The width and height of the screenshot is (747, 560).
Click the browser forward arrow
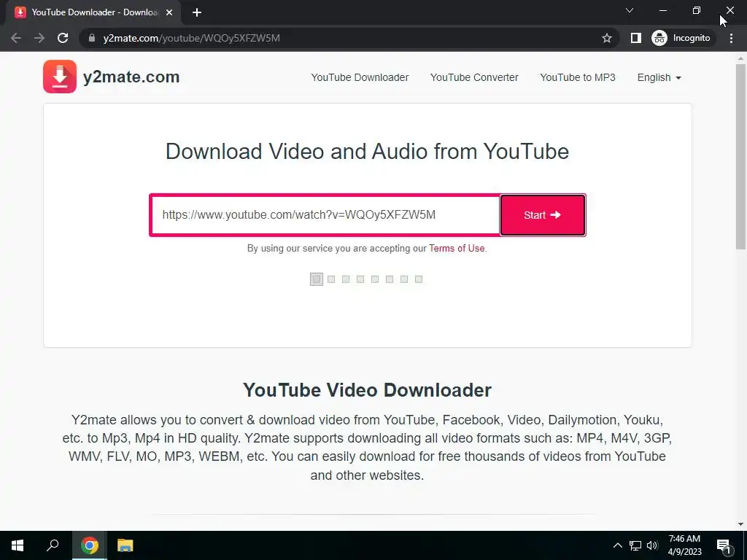(x=39, y=38)
